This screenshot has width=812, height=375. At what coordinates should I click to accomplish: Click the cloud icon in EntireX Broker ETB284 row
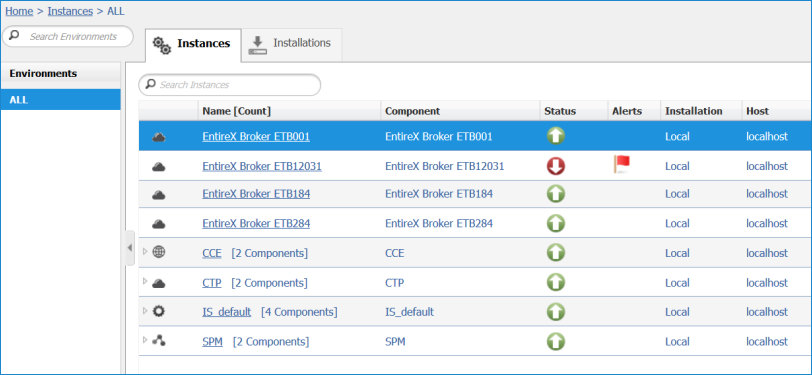(158, 224)
